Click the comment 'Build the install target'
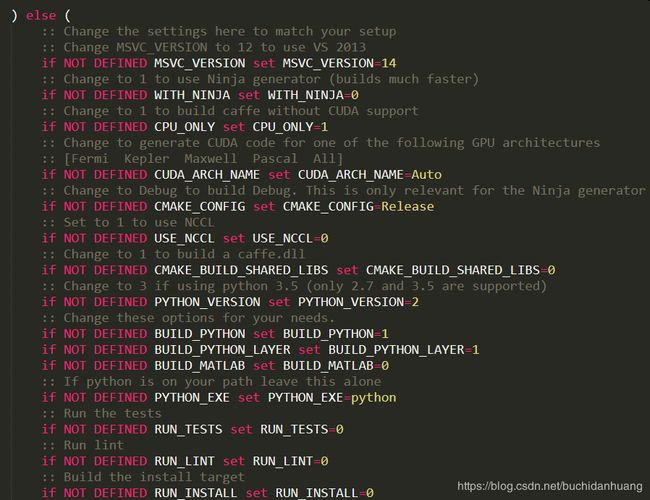 pyautogui.click(x=143, y=477)
